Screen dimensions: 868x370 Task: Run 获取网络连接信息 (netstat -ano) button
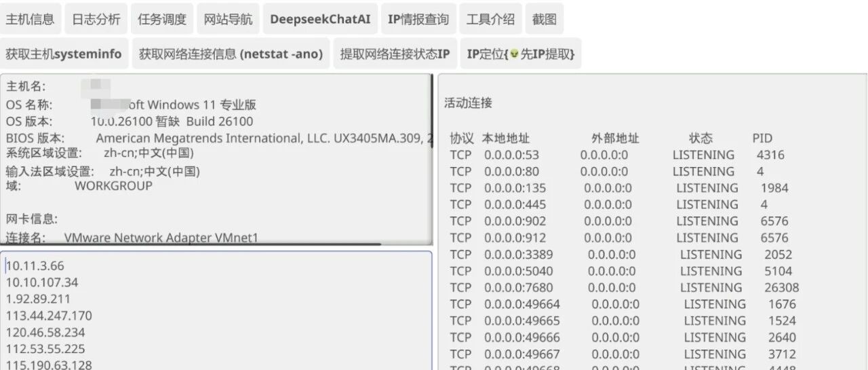[231, 54]
